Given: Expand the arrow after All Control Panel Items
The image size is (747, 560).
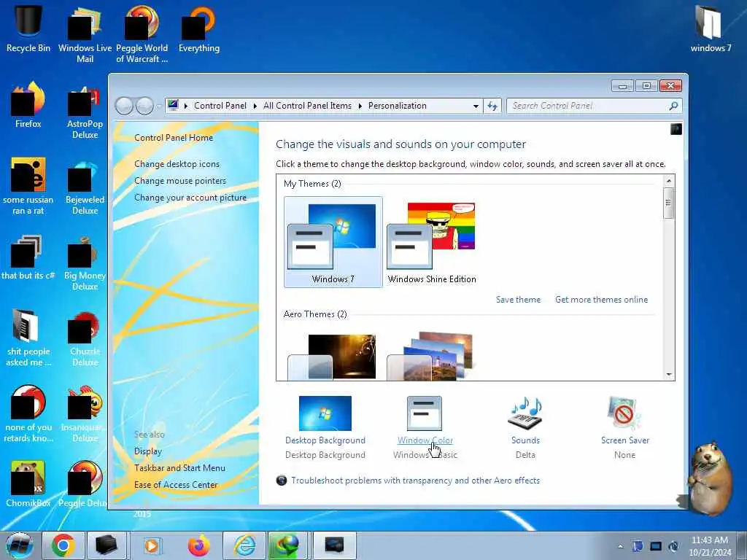Looking at the screenshot, I should (360, 106).
